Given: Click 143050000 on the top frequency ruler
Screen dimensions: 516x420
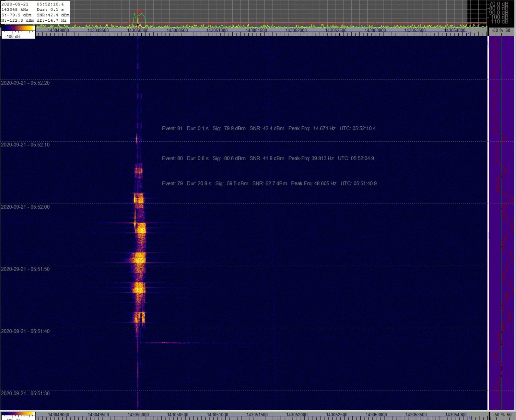Looking at the screenshot, I should [x=138, y=30].
